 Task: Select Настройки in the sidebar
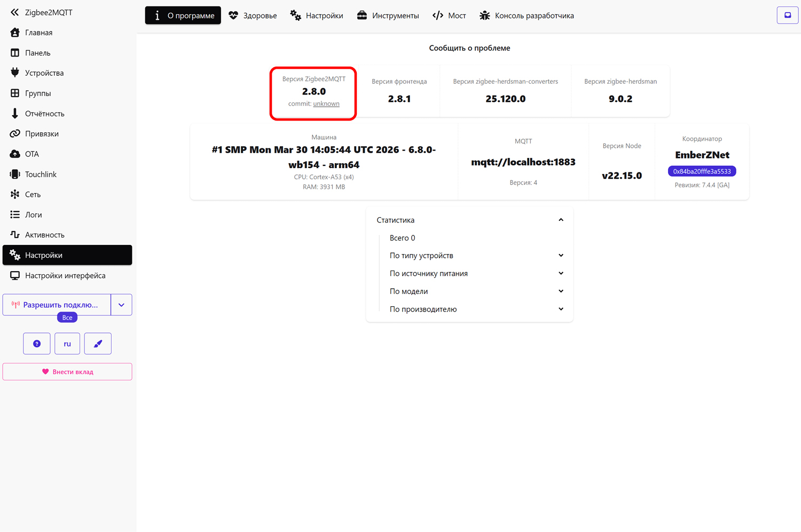point(67,255)
